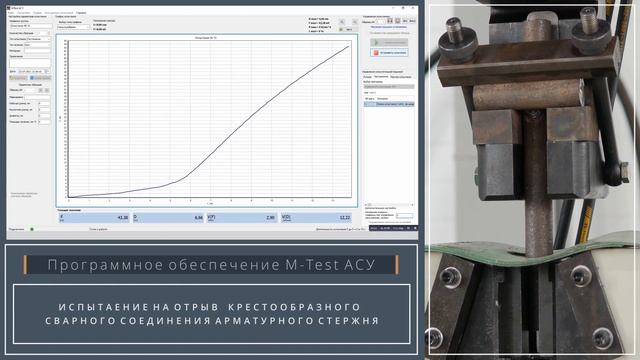Viewport: 640px width, 360px height.
Task: Click the diameter input field
Action: [x=44, y=116]
